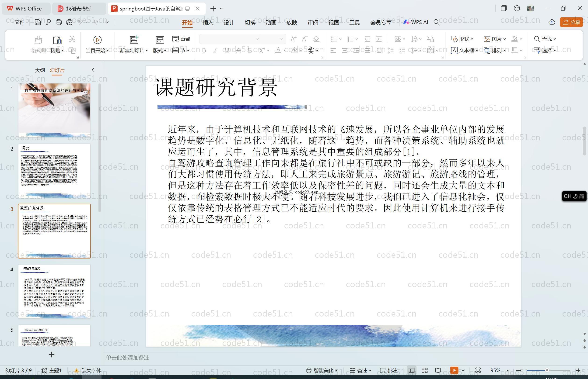Toggle align left paragraph button

pos(333,51)
